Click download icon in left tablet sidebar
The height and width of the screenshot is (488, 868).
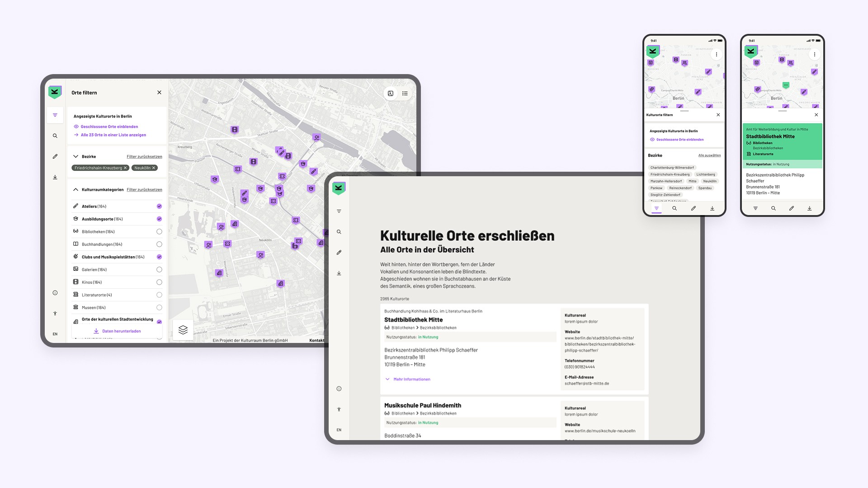tap(55, 177)
